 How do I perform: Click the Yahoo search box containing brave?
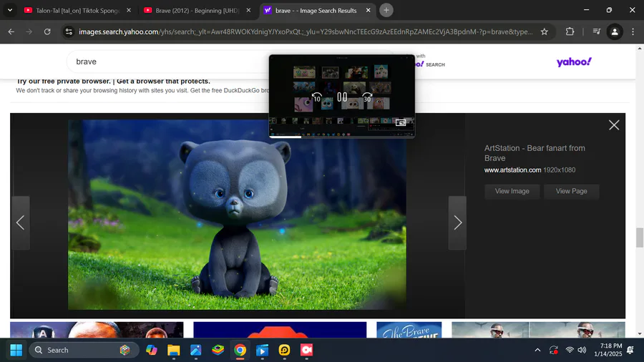168,62
